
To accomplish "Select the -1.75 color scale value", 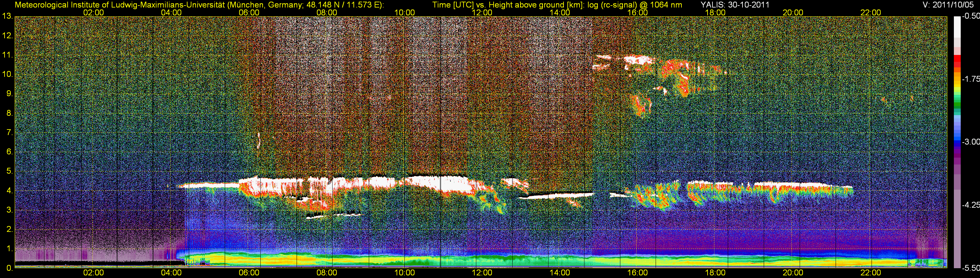I will pos(971,79).
